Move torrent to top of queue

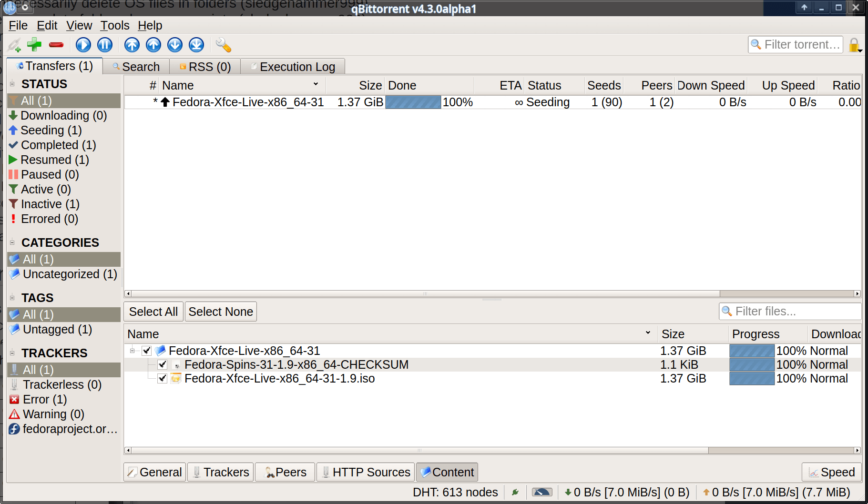tap(132, 45)
